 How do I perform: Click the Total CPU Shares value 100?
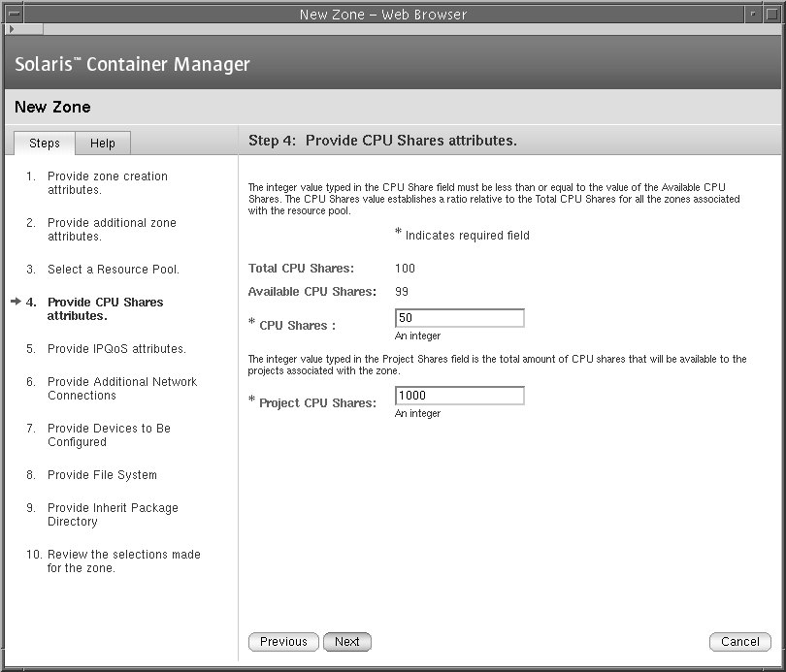tap(405, 269)
